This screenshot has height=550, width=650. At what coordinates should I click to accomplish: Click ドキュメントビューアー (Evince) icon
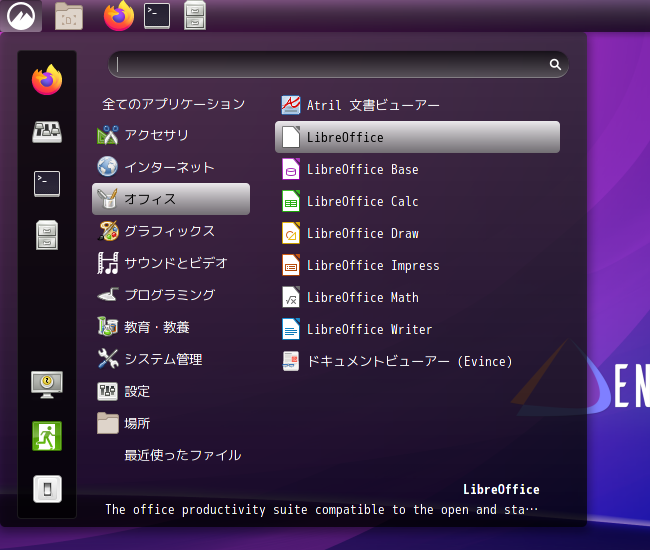pyautogui.click(x=291, y=361)
